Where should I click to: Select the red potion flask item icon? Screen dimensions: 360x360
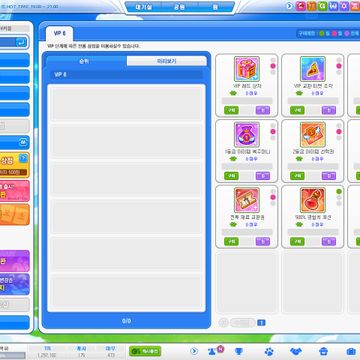(x=313, y=200)
